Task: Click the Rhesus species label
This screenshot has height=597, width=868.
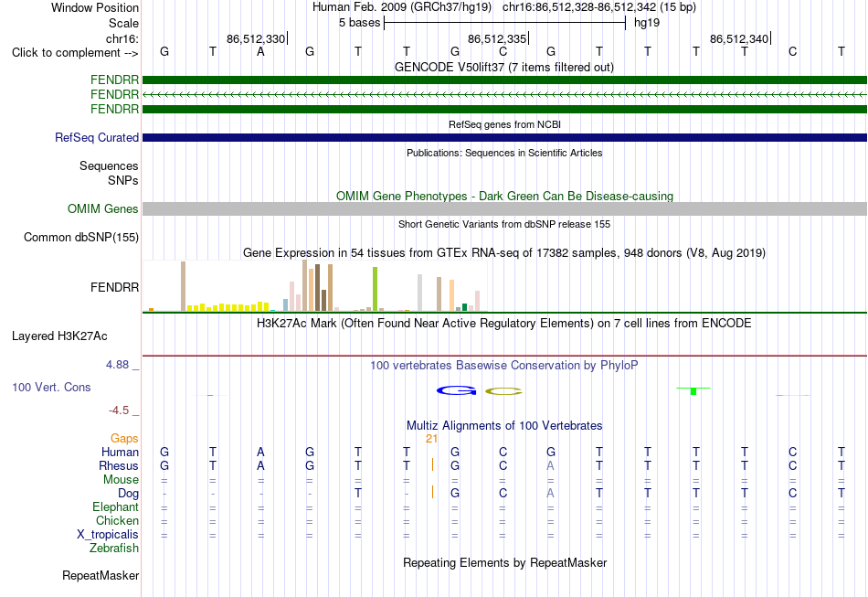Action: (119, 465)
